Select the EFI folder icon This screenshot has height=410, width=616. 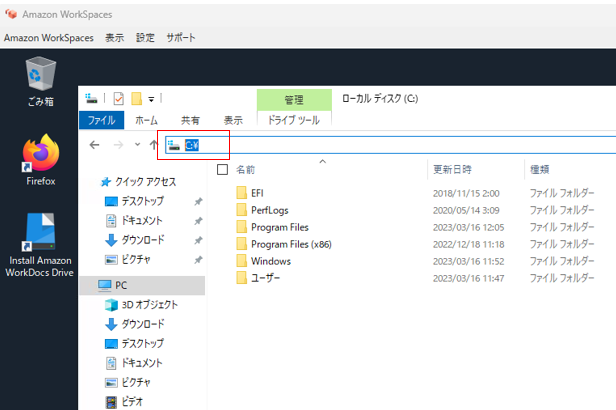click(242, 193)
